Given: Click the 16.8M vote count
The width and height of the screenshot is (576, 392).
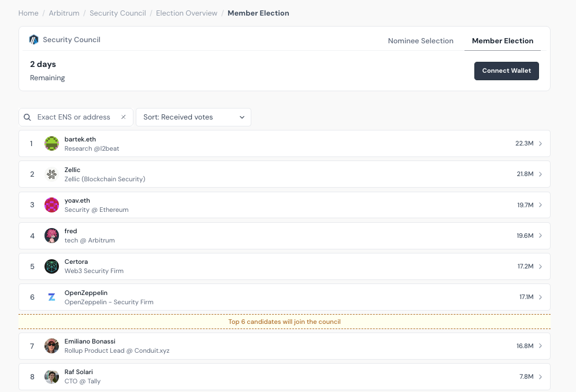Looking at the screenshot, I should pos(525,346).
